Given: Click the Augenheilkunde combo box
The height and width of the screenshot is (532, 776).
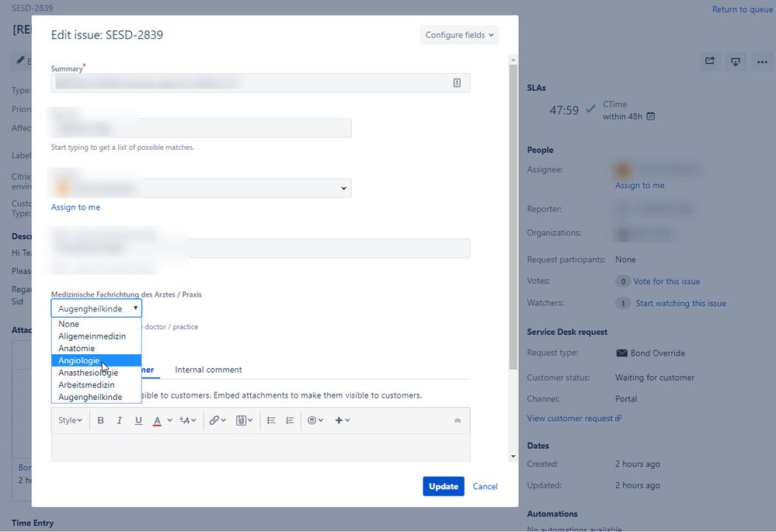Looking at the screenshot, I should [96, 308].
